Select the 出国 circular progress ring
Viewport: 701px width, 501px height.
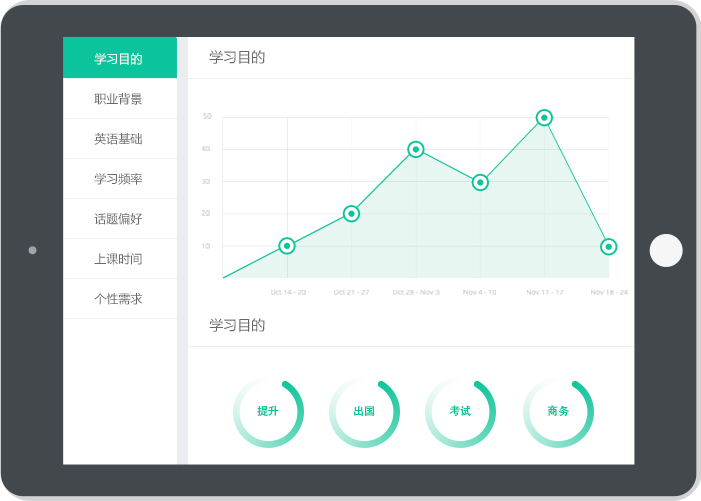coord(364,412)
